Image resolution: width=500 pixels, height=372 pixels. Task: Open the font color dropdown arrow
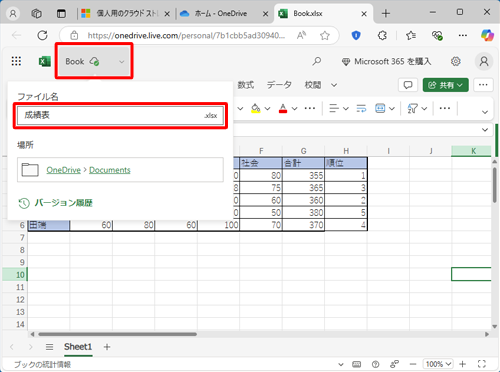[x=294, y=108]
